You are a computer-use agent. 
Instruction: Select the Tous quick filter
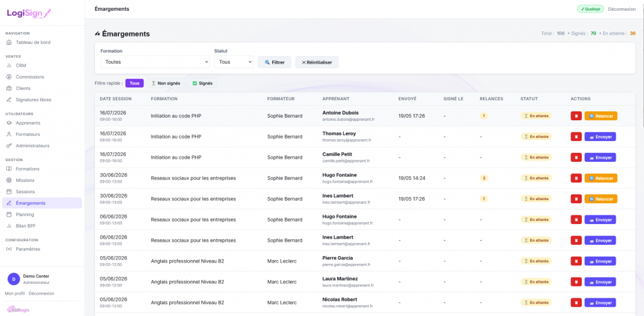tap(135, 83)
